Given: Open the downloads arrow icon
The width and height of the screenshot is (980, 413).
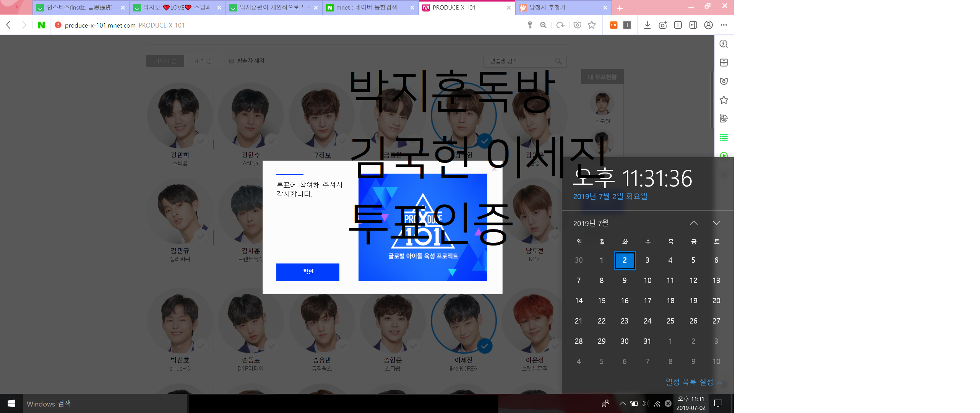Looking at the screenshot, I should (x=647, y=25).
